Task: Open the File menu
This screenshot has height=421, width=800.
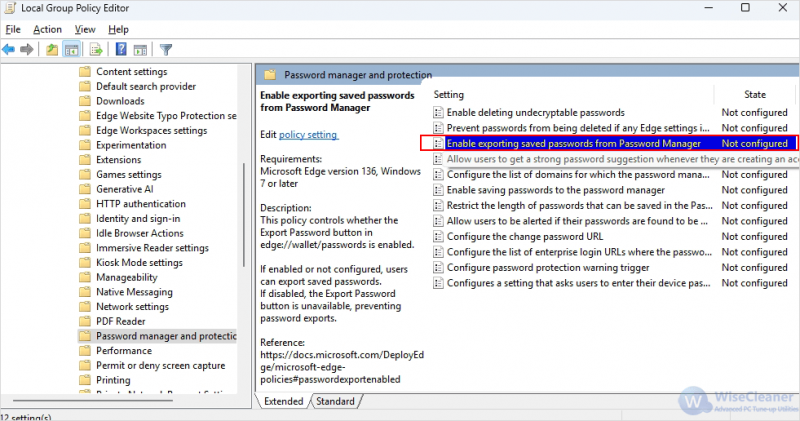Action: [x=13, y=30]
